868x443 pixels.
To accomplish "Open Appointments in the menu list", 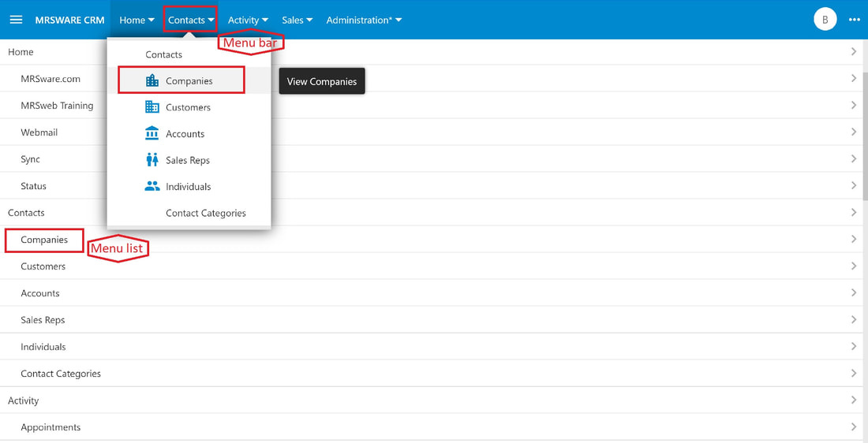I will [x=51, y=427].
